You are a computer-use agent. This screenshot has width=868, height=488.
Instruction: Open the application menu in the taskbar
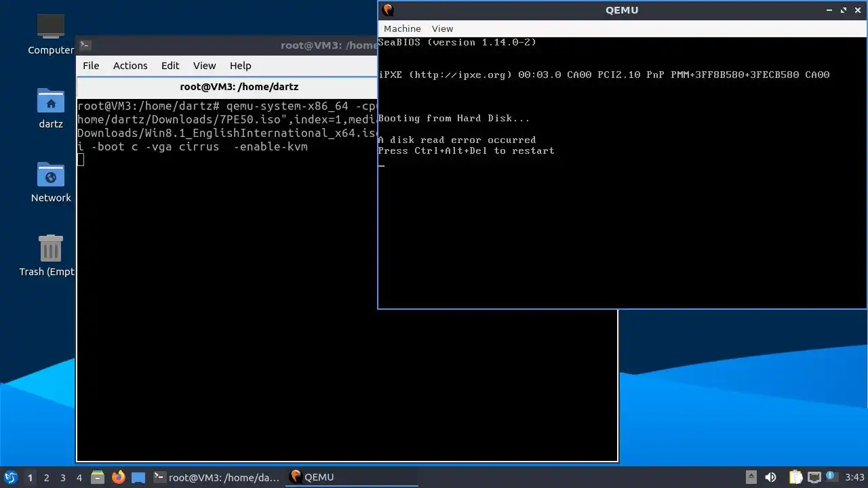tap(10, 477)
